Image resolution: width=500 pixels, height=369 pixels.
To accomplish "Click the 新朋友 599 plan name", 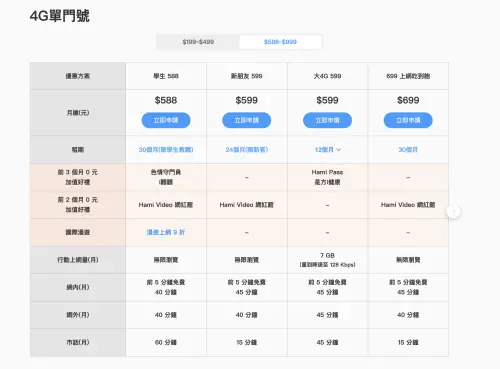I will [x=247, y=76].
